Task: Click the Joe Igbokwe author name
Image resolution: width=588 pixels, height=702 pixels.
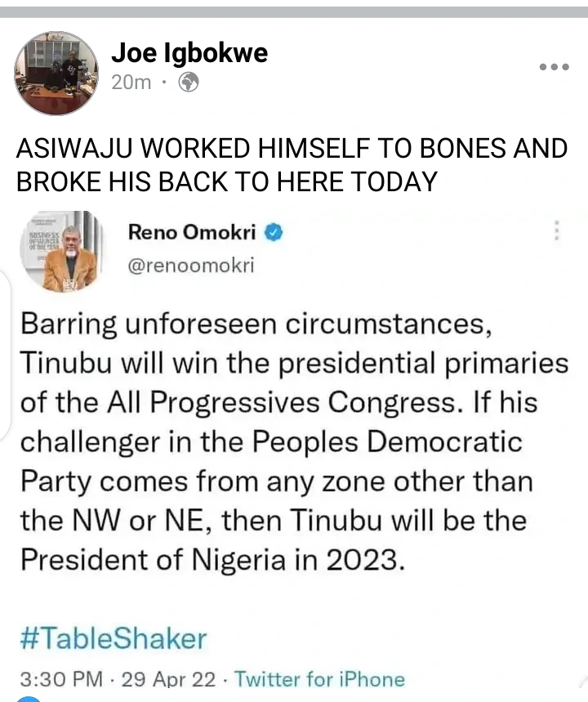Action: (x=189, y=54)
